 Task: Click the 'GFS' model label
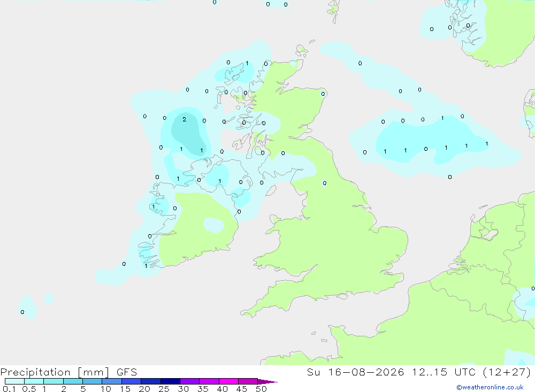[x=127, y=372]
